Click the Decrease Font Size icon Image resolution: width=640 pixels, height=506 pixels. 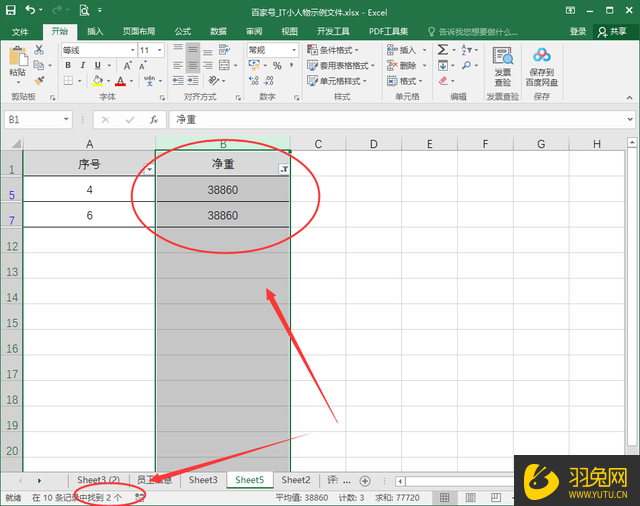coord(142,66)
